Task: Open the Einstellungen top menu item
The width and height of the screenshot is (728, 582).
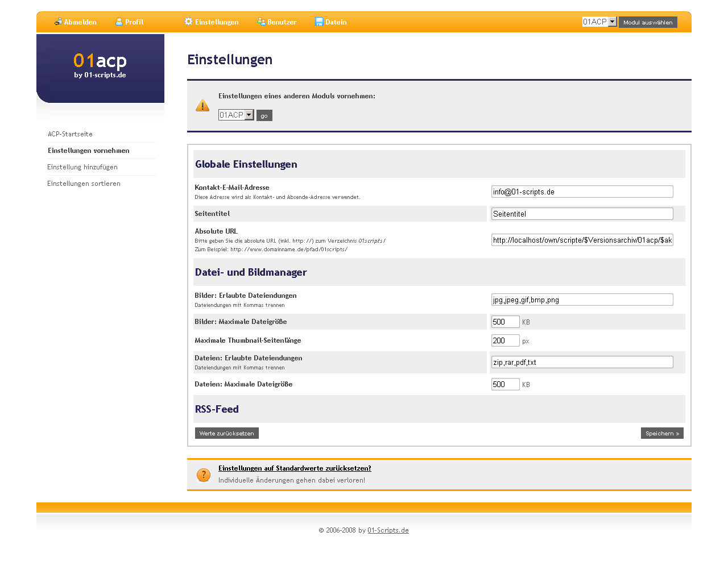Action: [217, 22]
